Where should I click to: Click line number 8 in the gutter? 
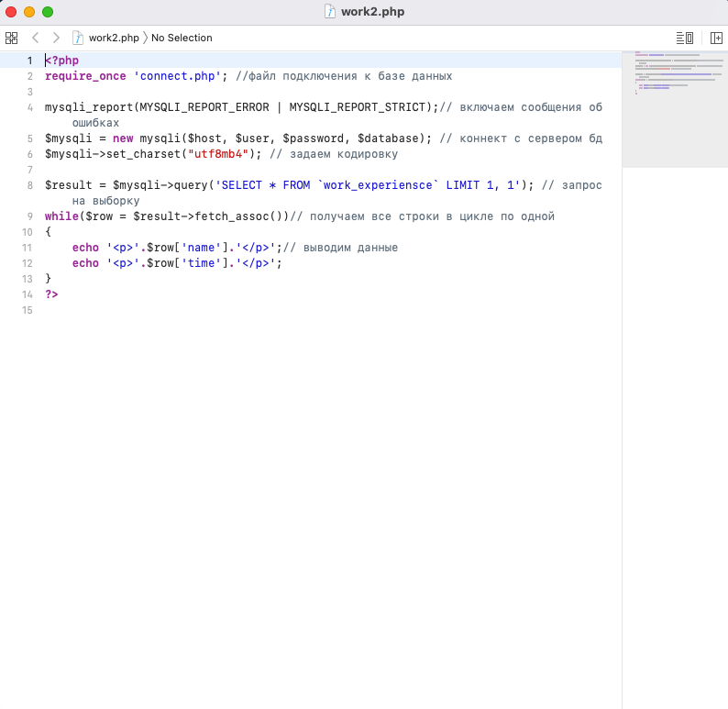click(29, 185)
